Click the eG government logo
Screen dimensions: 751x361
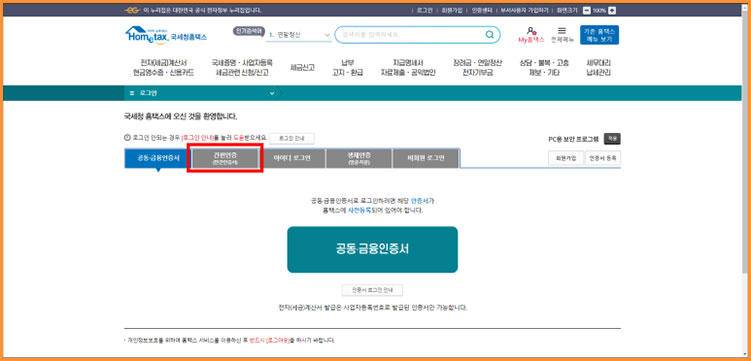tap(132, 10)
